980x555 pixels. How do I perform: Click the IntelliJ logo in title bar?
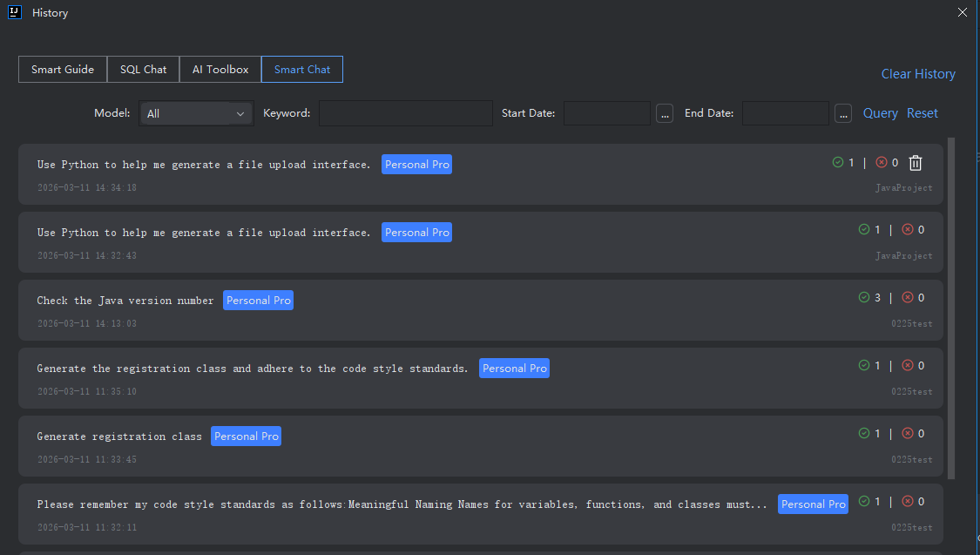coord(14,12)
